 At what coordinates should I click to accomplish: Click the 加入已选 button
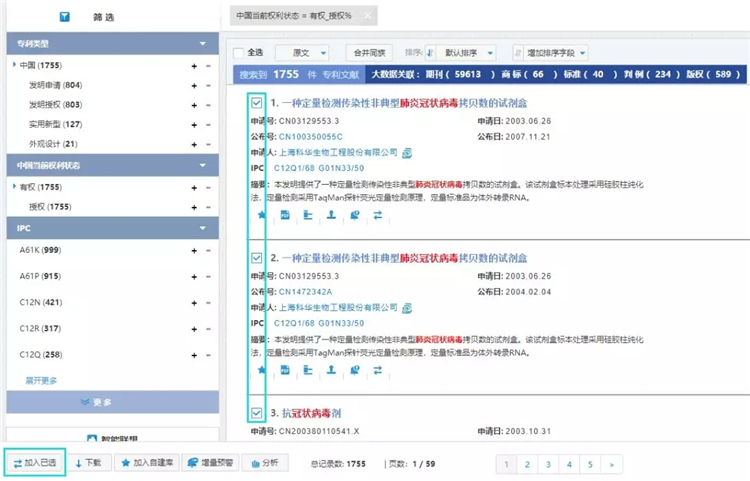(x=35, y=463)
